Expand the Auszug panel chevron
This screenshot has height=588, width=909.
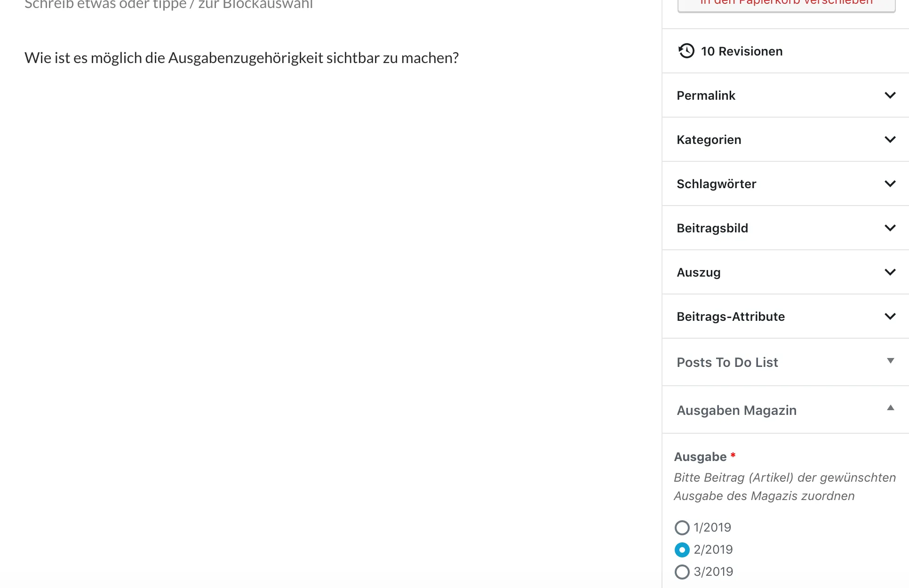(x=890, y=272)
